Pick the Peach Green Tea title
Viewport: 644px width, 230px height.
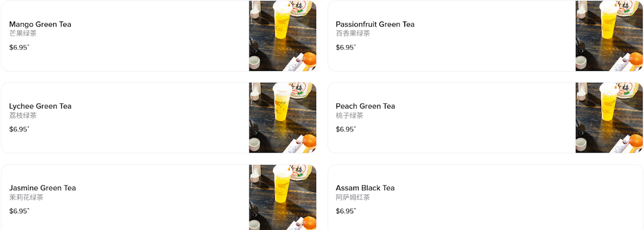click(365, 106)
